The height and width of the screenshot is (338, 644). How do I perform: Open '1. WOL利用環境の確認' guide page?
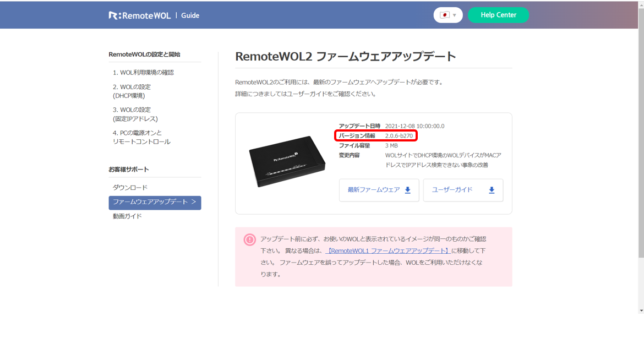point(143,73)
